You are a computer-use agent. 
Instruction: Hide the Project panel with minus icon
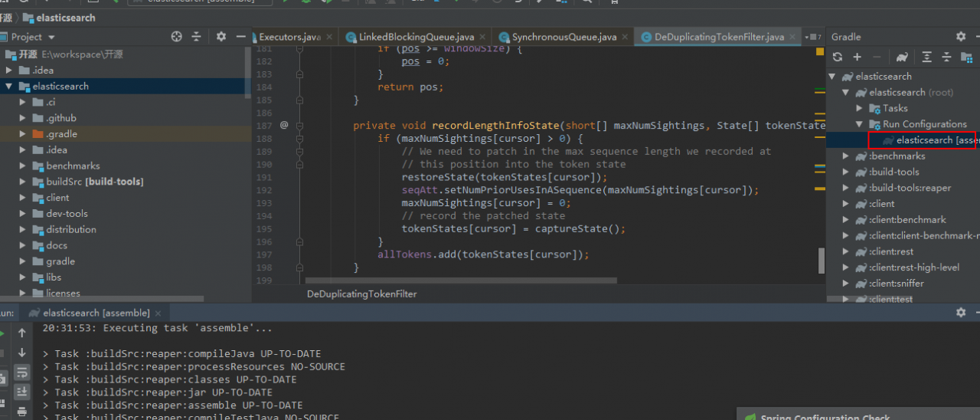[241, 36]
